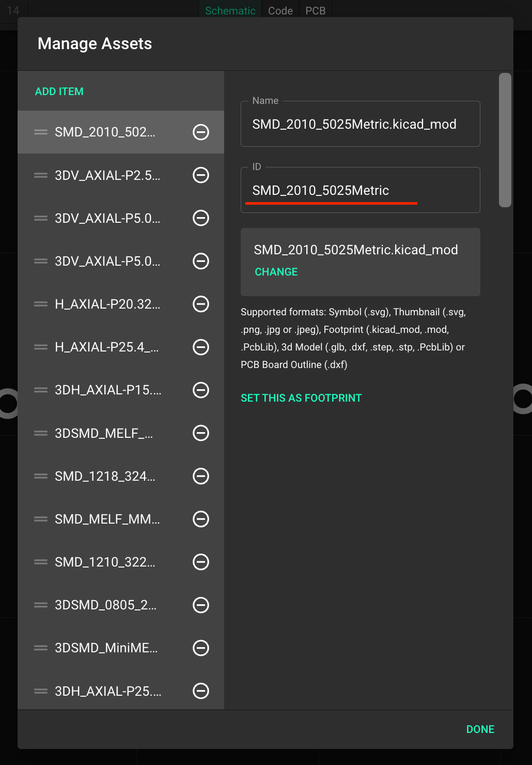Screen dimensions: 532x765
Task: Click the Name input field
Action: [361, 124]
